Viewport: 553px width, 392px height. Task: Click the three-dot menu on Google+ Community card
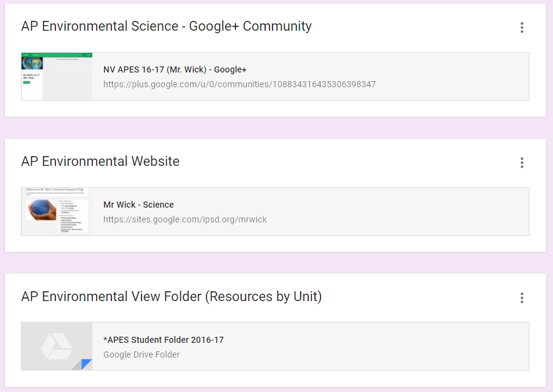point(522,28)
